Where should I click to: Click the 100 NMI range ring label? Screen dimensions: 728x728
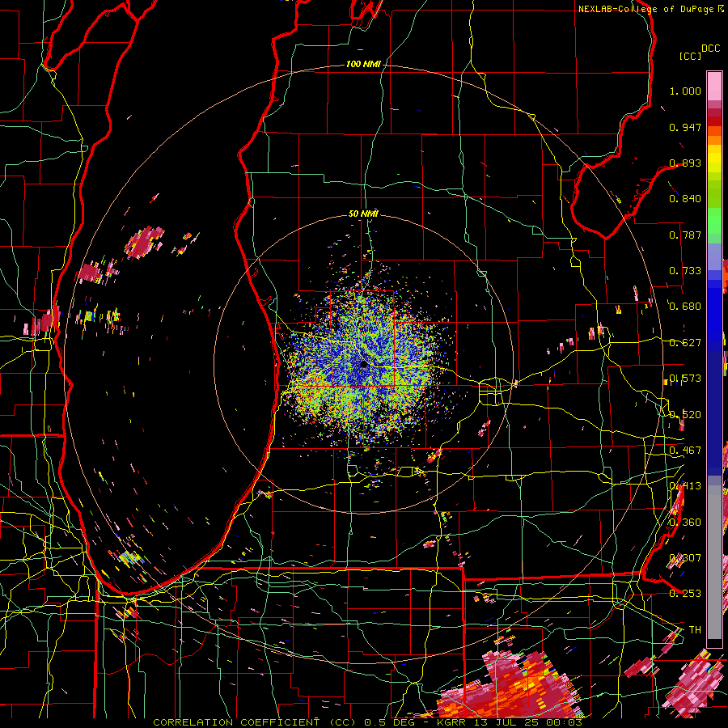[362, 64]
